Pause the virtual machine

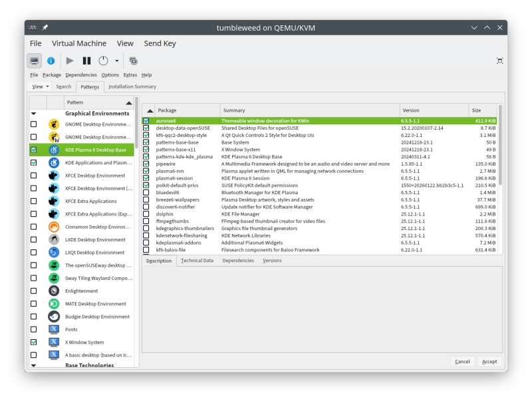[87, 61]
